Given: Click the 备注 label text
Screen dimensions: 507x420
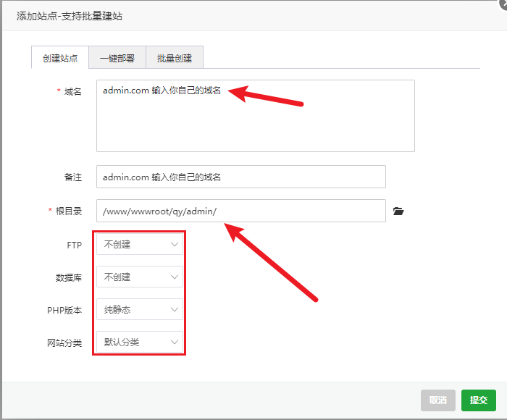Looking at the screenshot, I should coord(72,177).
